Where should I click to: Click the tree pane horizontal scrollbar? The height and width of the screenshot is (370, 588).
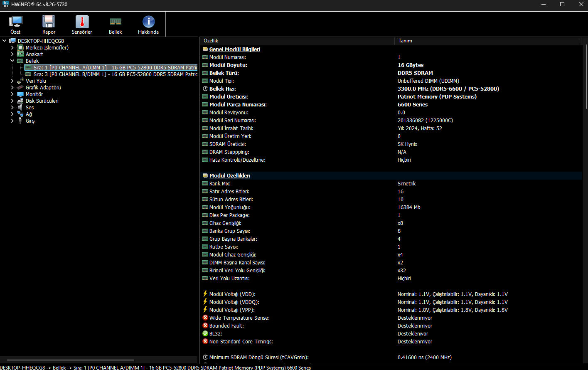(71, 360)
